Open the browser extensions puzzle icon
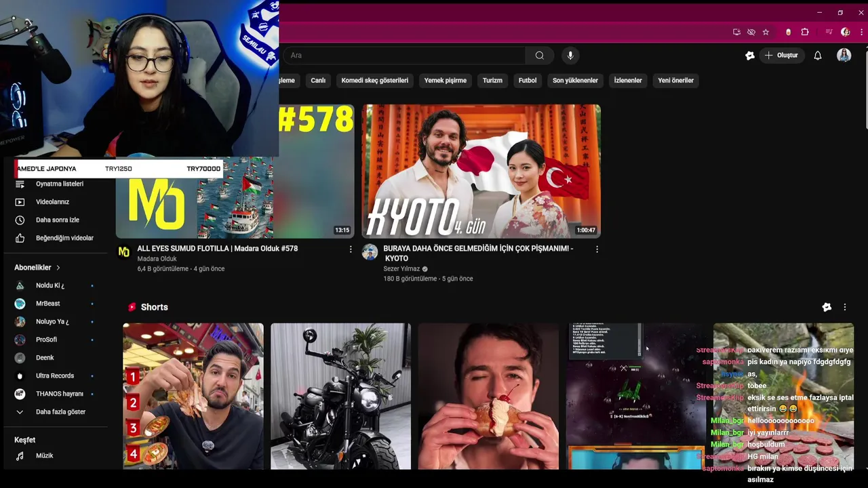The image size is (868, 488). (805, 32)
